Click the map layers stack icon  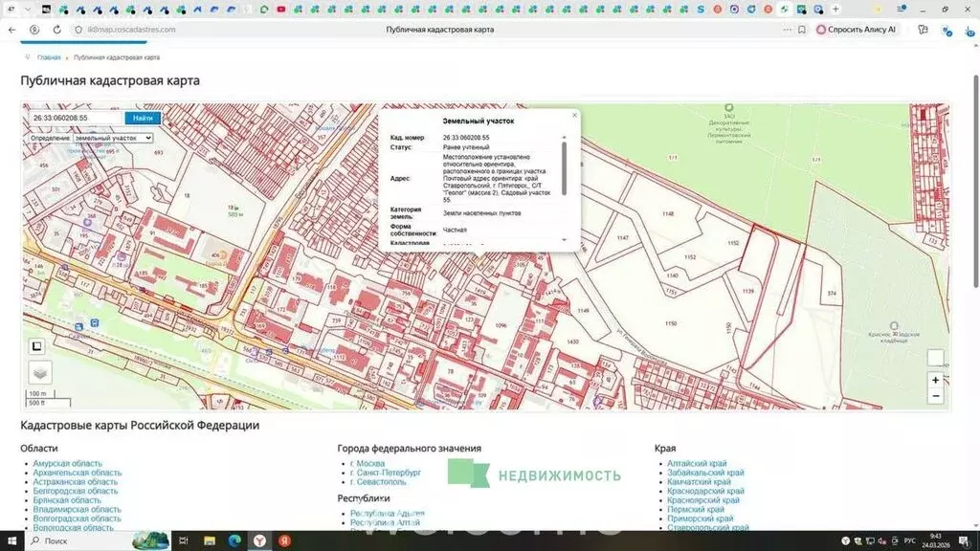pyautogui.click(x=39, y=372)
